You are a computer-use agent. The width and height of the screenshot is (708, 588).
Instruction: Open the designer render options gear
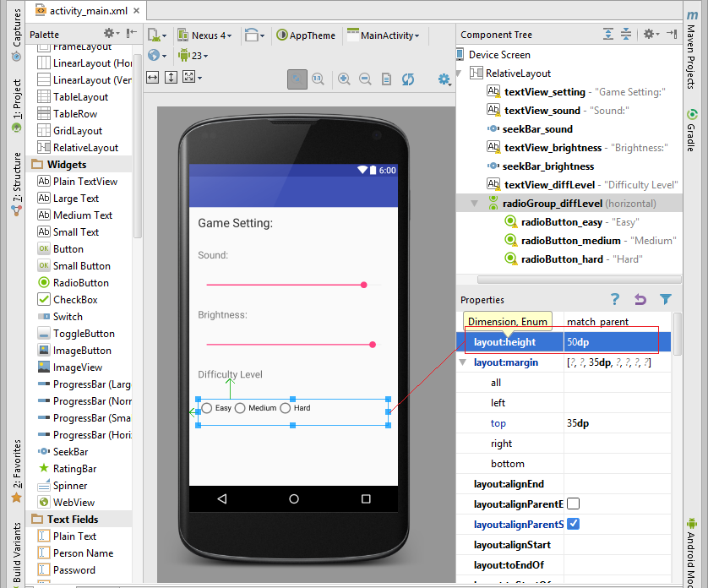[x=444, y=79]
